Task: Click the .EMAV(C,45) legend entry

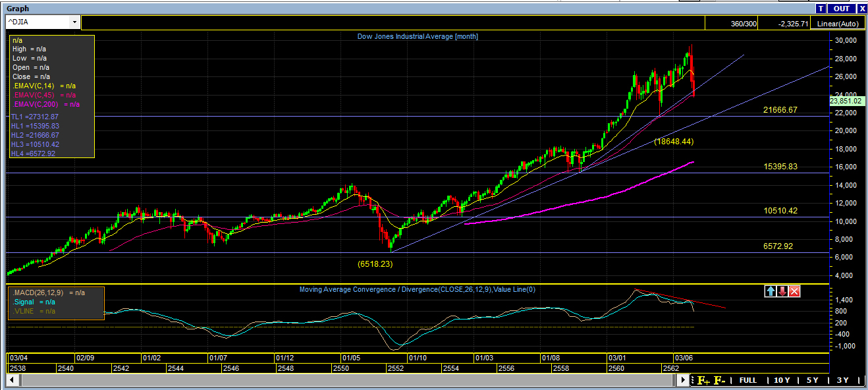Action: point(43,95)
